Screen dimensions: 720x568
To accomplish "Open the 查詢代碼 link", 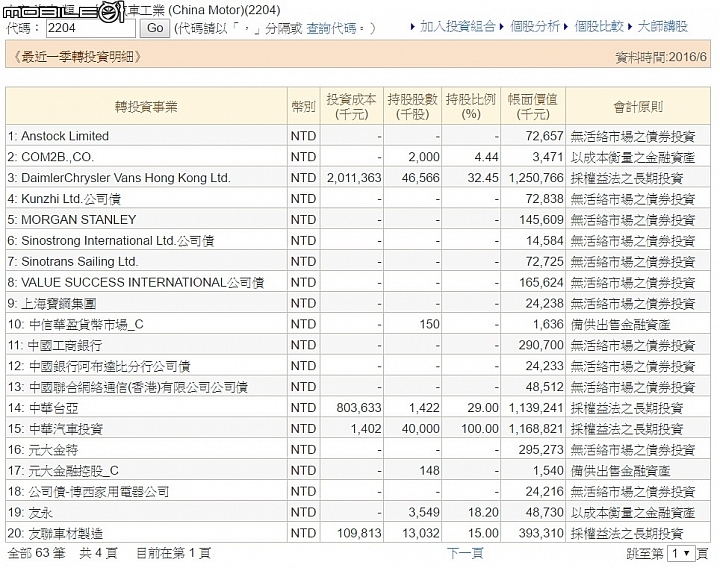I will (331, 28).
